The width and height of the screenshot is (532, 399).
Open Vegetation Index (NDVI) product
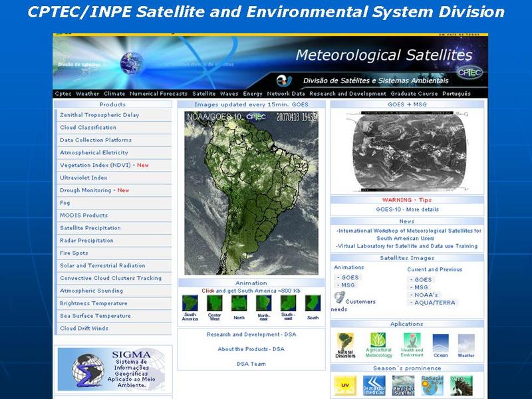(x=113, y=165)
